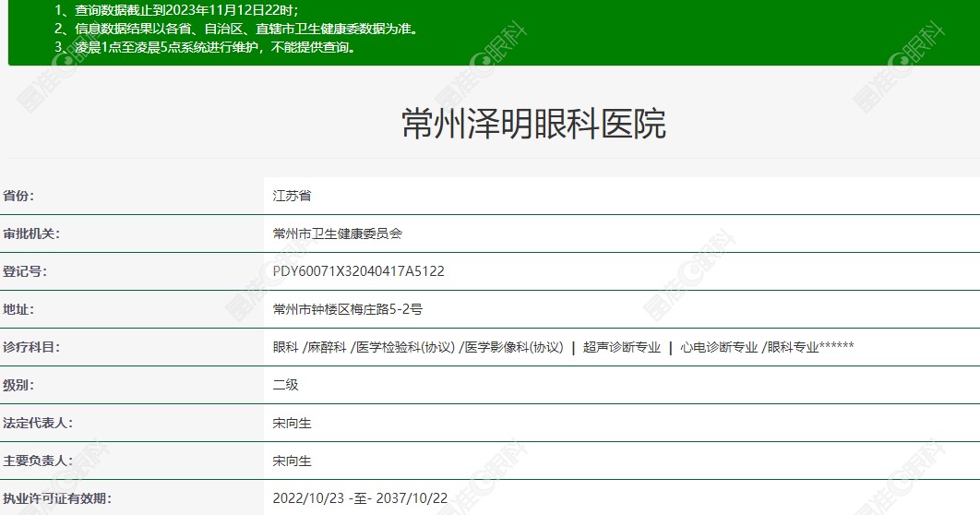Click the 执业许可证有效期 label
The image size is (980, 515).
point(57,498)
